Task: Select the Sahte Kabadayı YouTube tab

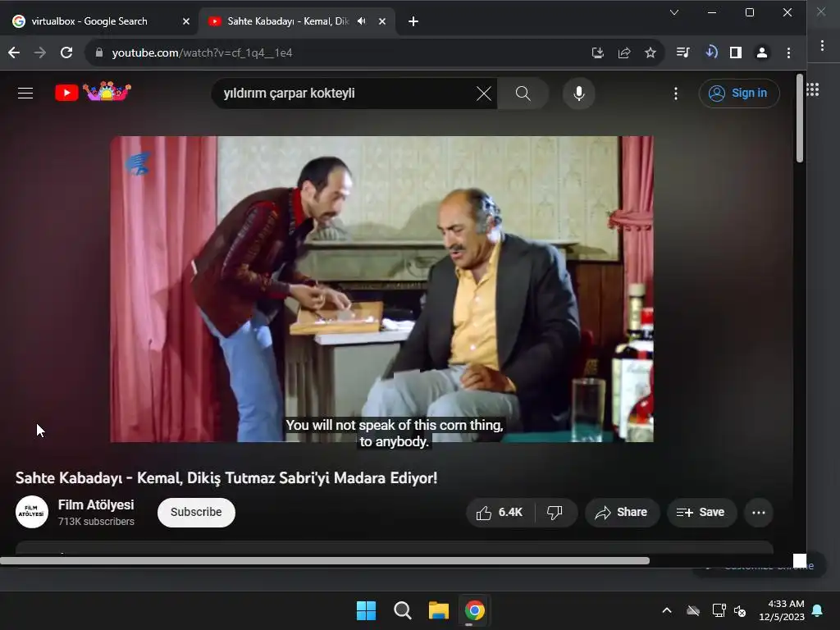Action: [286, 21]
